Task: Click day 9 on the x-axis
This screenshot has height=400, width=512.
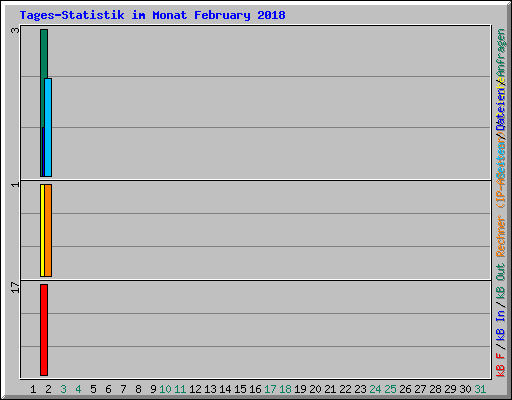Action: coord(153,389)
